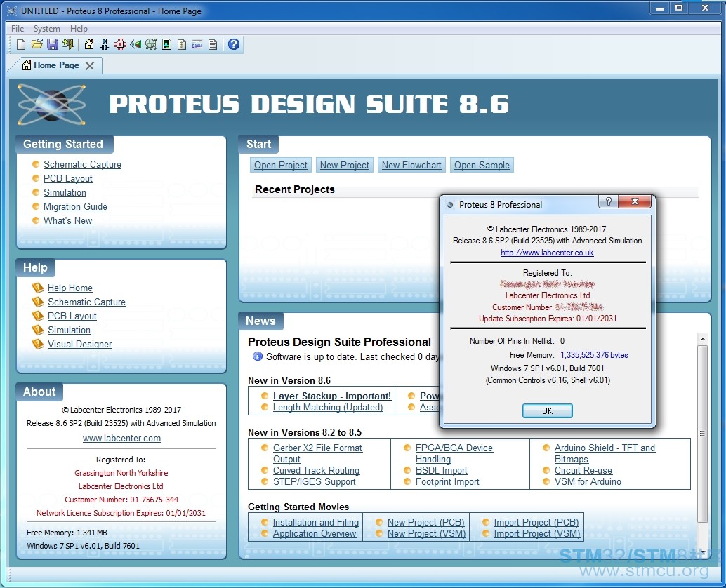This screenshot has height=588, width=726.
Task: Open Simulation in Help panel
Action: (x=69, y=330)
